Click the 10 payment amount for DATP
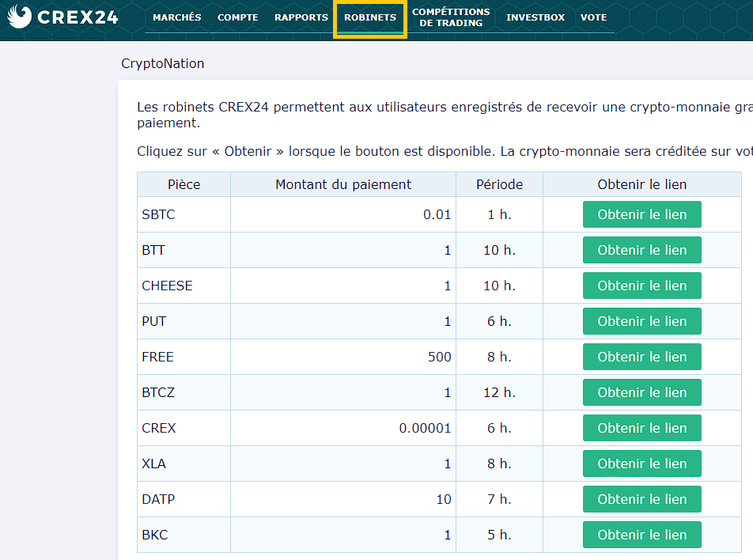The height and width of the screenshot is (560, 753). pyautogui.click(x=444, y=498)
